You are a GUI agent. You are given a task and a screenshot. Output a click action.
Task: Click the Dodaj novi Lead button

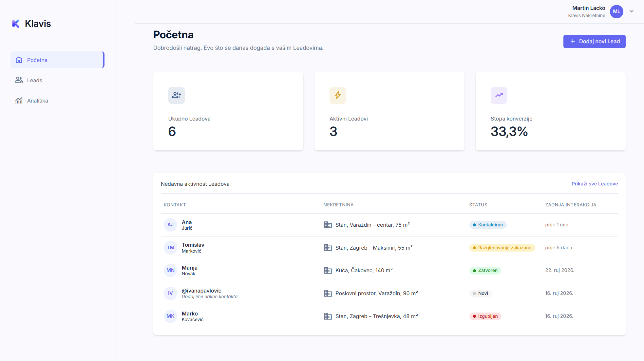594,41
